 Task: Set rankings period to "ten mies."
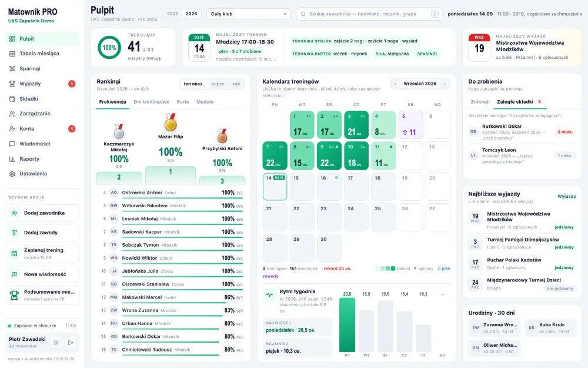(193, 84)
